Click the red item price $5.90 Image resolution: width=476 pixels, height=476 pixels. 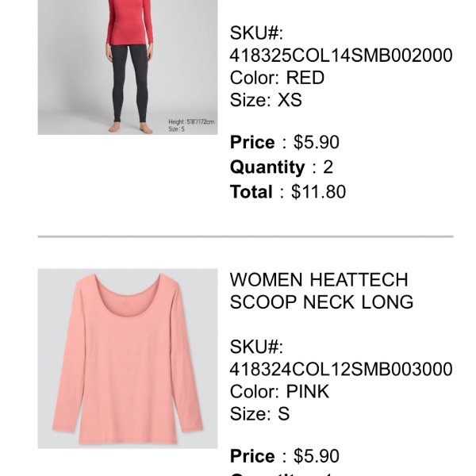click(317, 142)
